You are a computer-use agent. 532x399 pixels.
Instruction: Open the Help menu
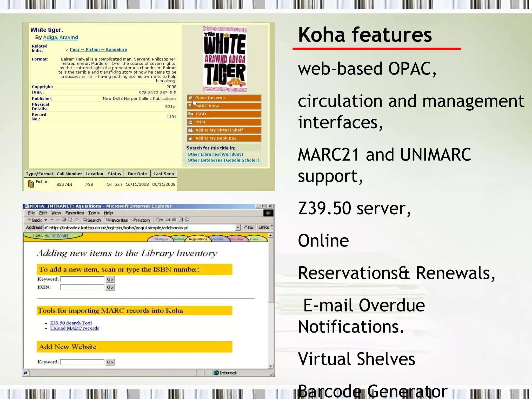coord(108,213)
